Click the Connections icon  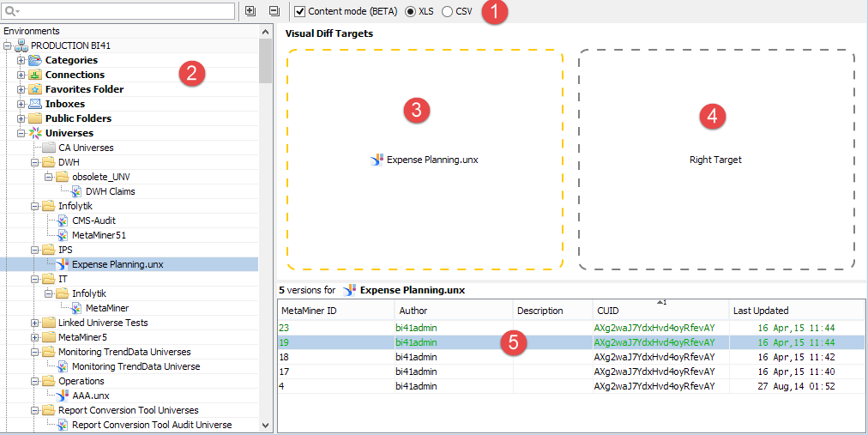pos(35,75)
